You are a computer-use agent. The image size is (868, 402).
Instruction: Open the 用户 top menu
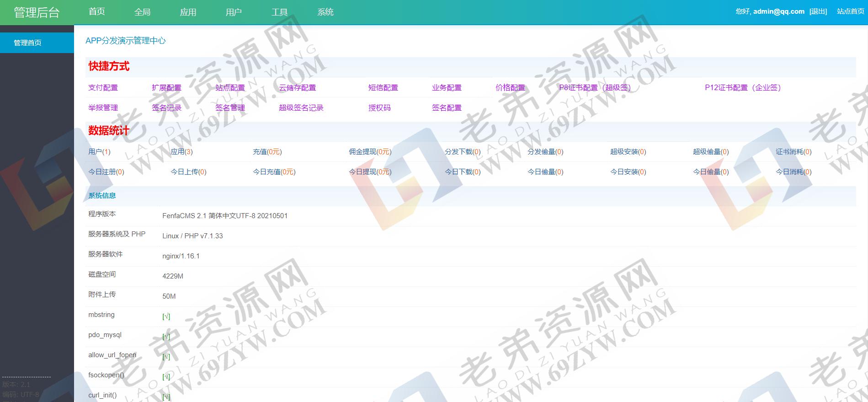point(234,12)
